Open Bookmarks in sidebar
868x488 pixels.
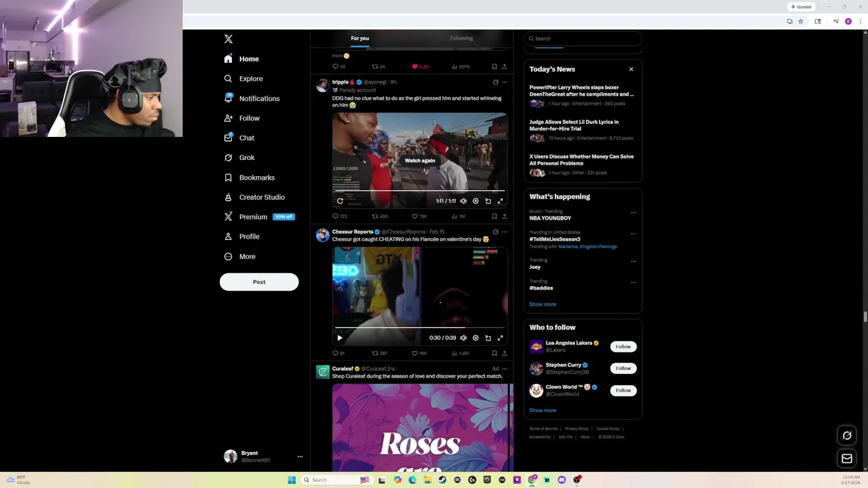tap(249, 178)
